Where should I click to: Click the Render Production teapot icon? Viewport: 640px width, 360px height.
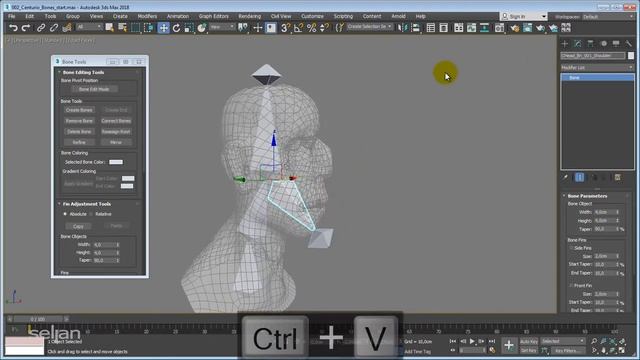[x=540, y=28]
